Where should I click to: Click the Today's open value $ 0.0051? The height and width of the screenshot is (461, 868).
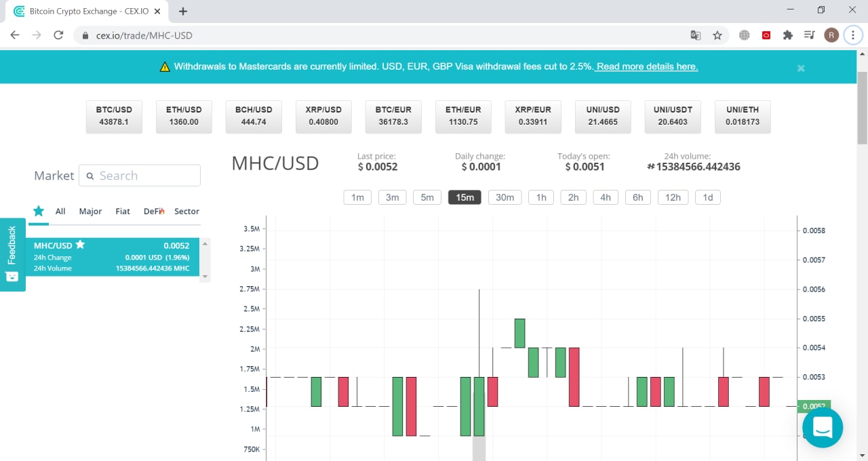click(585, 167)
